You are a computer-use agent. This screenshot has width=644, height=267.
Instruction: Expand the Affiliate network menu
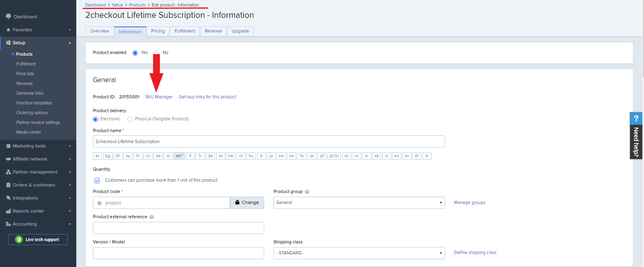tap(70, 159)
